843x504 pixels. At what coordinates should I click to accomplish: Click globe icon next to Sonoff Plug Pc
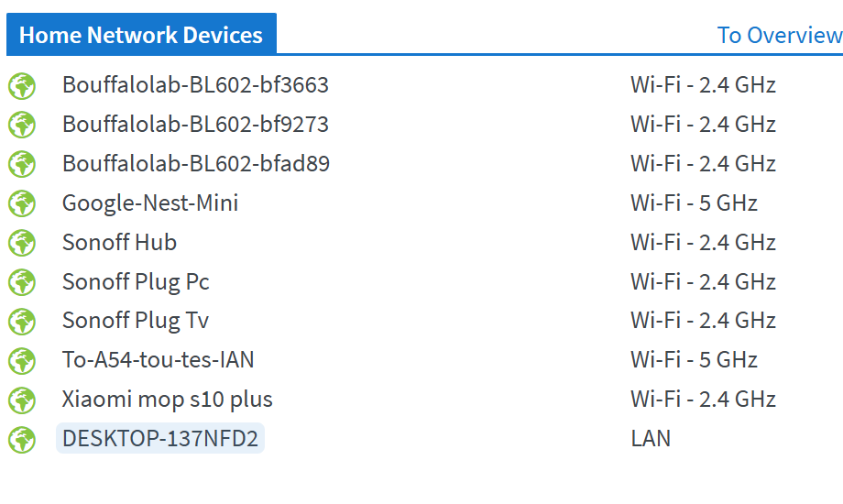click(x=22, y=282)
